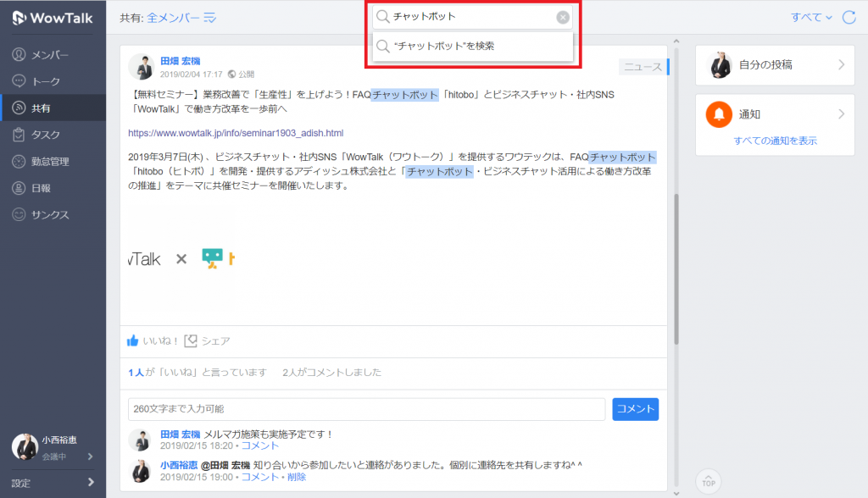Image resolution: width=868 pixels, height=498 pixels.
Task: Submit with the blue コメント button
Action: [636, 409]
